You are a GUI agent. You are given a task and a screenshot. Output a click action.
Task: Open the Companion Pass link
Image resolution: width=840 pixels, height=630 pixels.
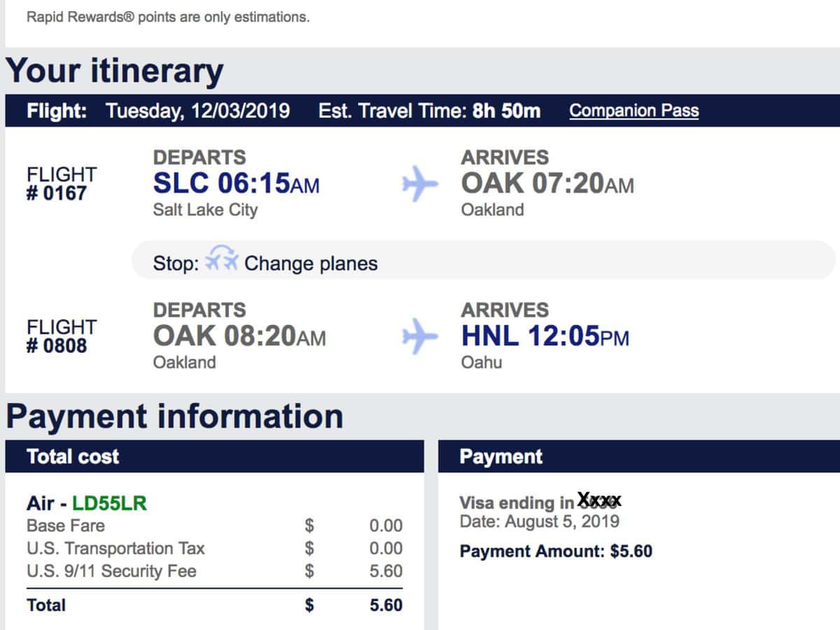(633, 111)
